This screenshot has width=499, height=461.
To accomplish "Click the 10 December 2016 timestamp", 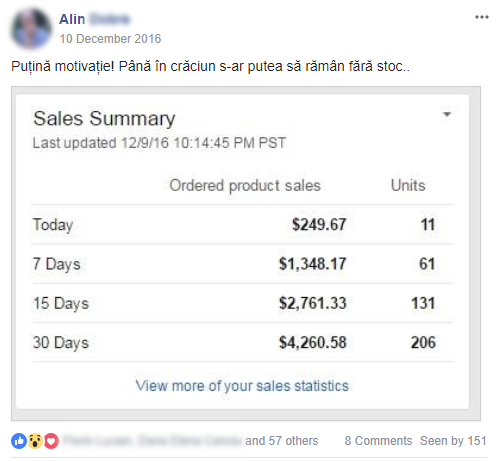I will [110, 39].
